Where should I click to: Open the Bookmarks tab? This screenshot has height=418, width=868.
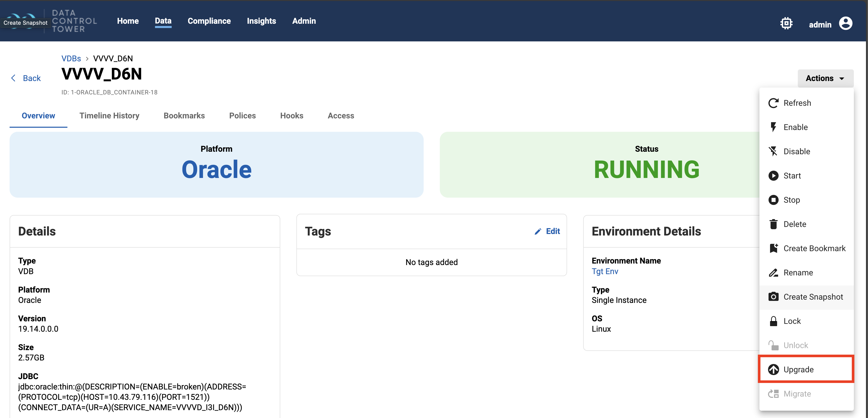coord(184,116)
